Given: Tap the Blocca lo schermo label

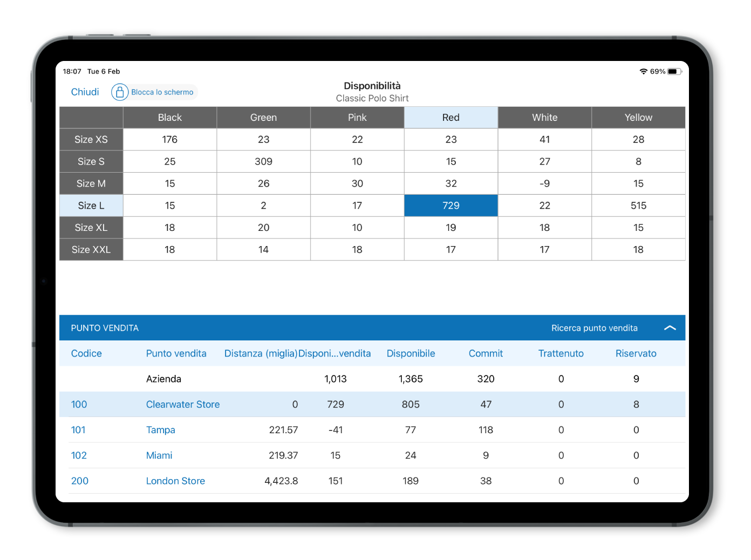Looking at the screenshot, I should pyautogui.click(x=162, y=92).
